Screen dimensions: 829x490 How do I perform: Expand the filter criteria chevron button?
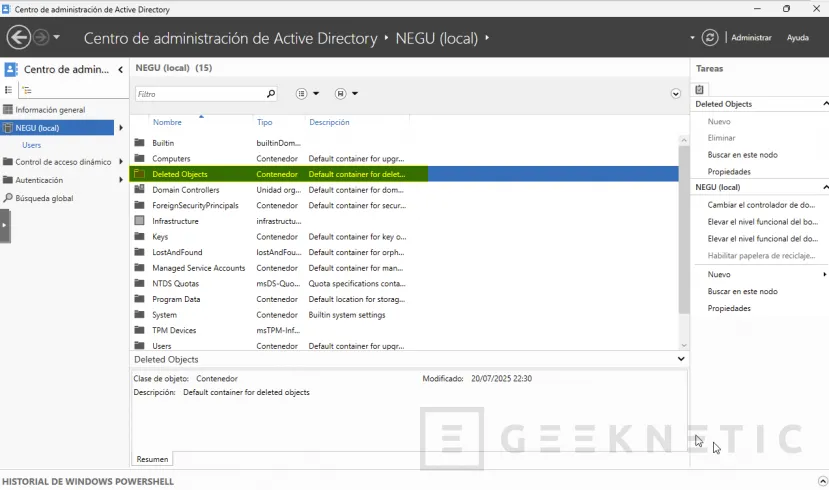click(x=675, y=94)
